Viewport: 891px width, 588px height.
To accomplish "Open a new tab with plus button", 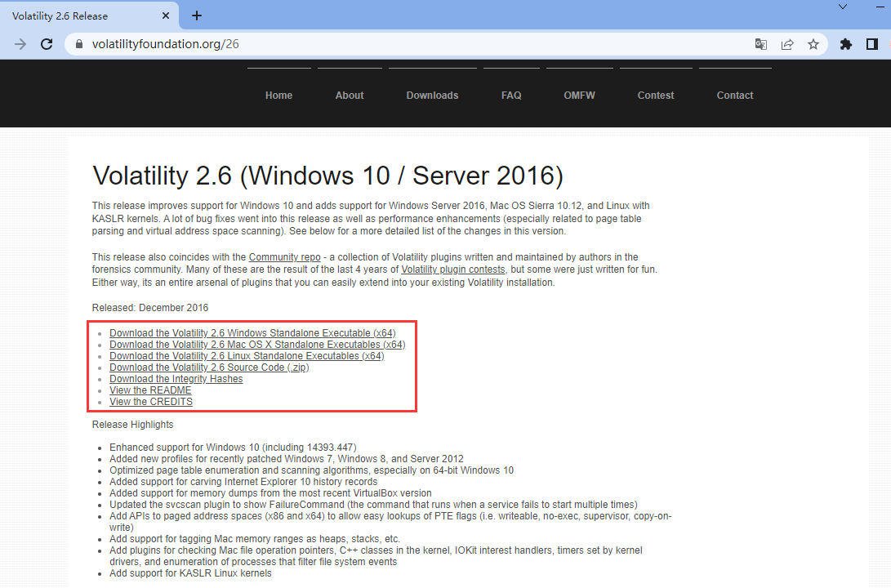I will [x=197, y=16].
